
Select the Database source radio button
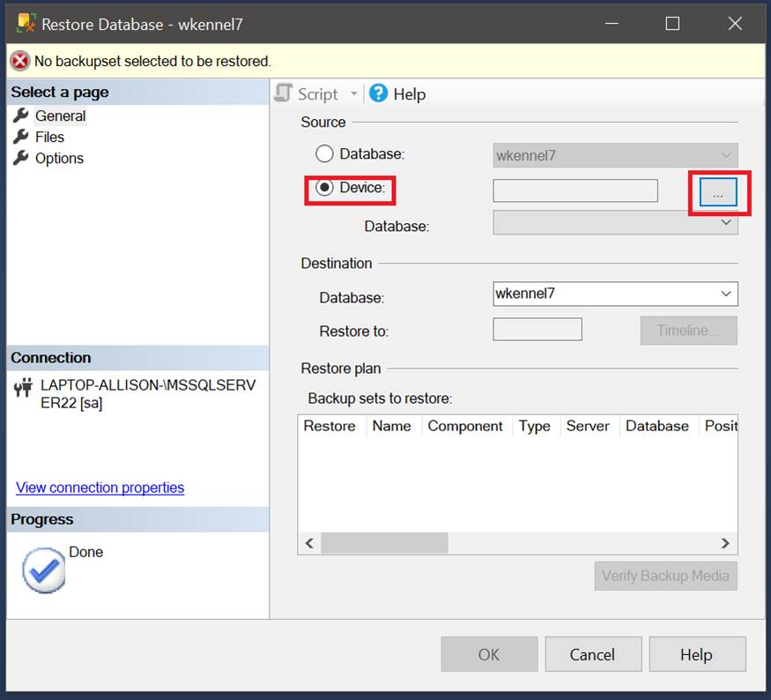[324, 153]
